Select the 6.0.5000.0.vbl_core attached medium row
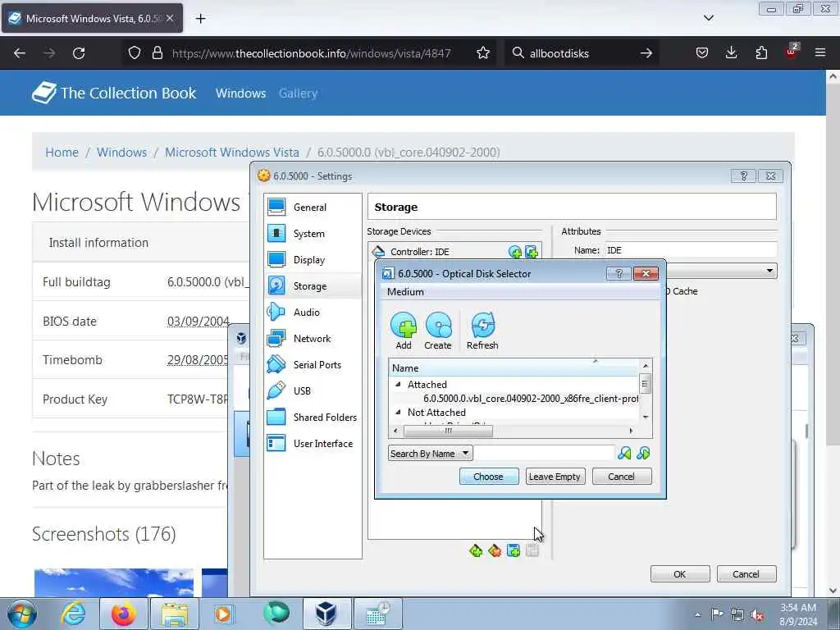 tap(514, 399)
